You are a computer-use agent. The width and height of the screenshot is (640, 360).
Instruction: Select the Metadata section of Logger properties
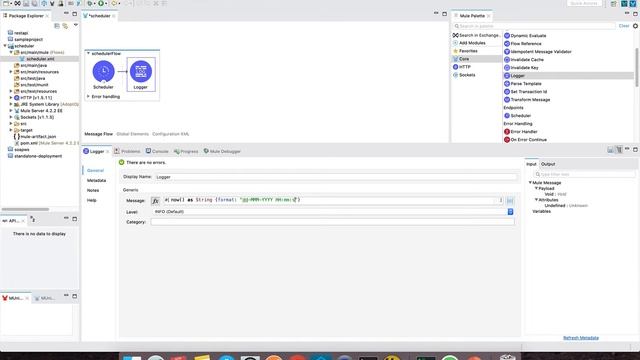click(96, 180)
